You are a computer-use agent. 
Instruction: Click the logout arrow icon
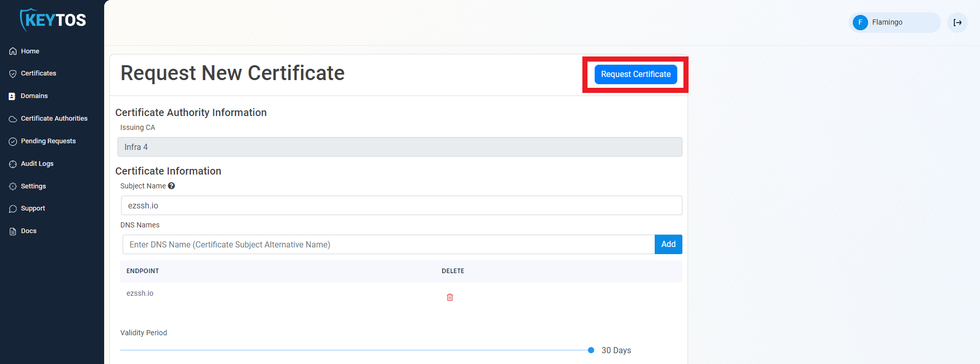point(957,23)
